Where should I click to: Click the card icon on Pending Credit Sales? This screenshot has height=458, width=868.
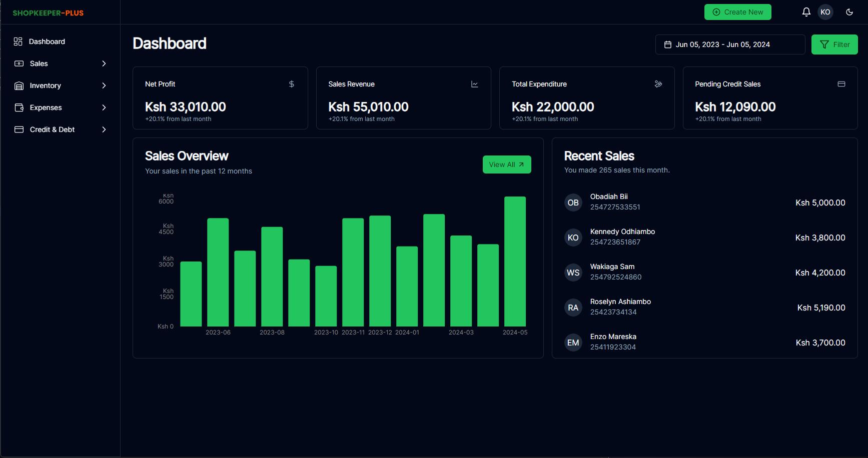pyautogui.click(x=841, y=84)
